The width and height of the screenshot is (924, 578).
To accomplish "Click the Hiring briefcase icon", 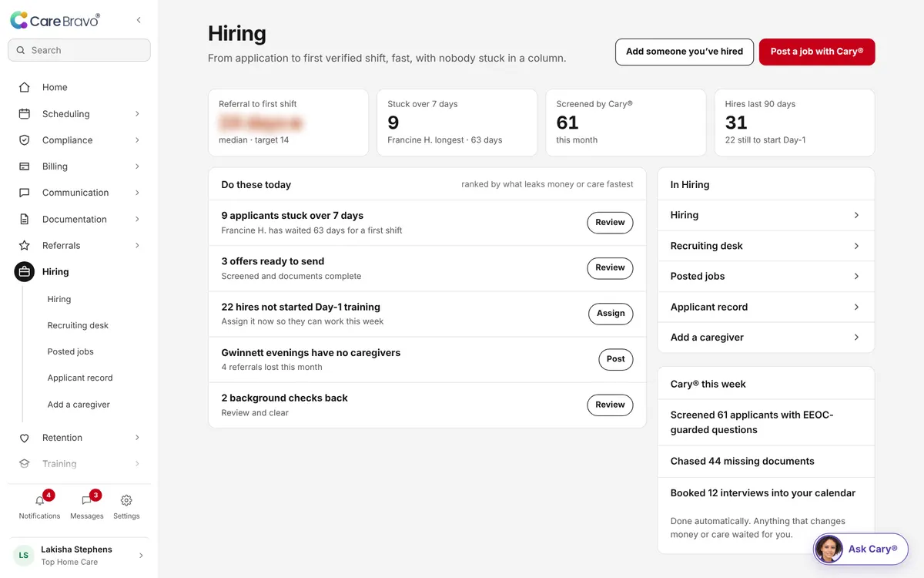I will tap(25, 271).
